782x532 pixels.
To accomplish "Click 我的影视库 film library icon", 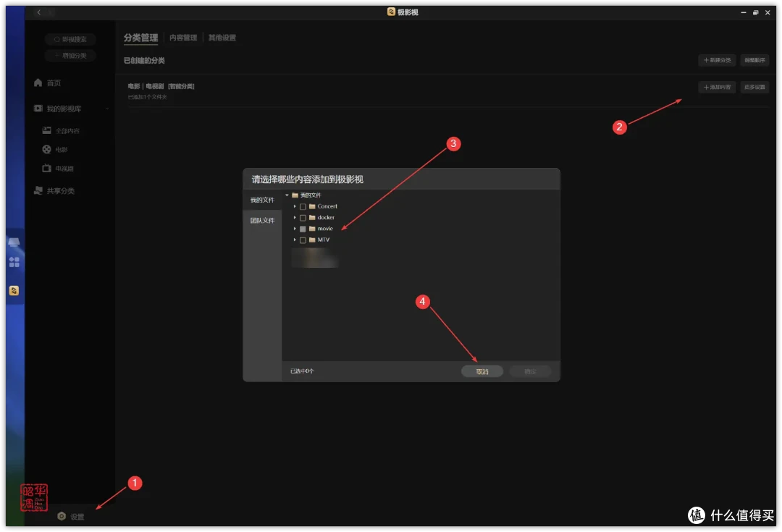I will click(x=38, y=108).
